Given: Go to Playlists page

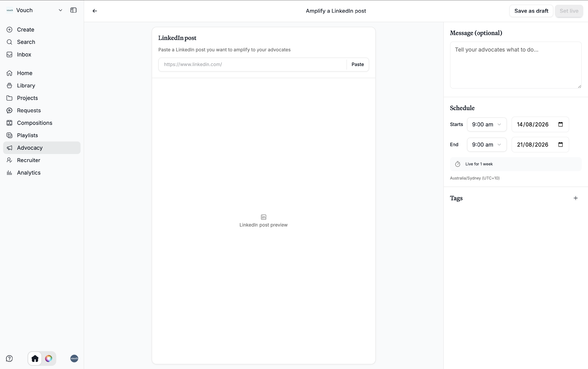Looking at the screenshot, I should [42, 135].
